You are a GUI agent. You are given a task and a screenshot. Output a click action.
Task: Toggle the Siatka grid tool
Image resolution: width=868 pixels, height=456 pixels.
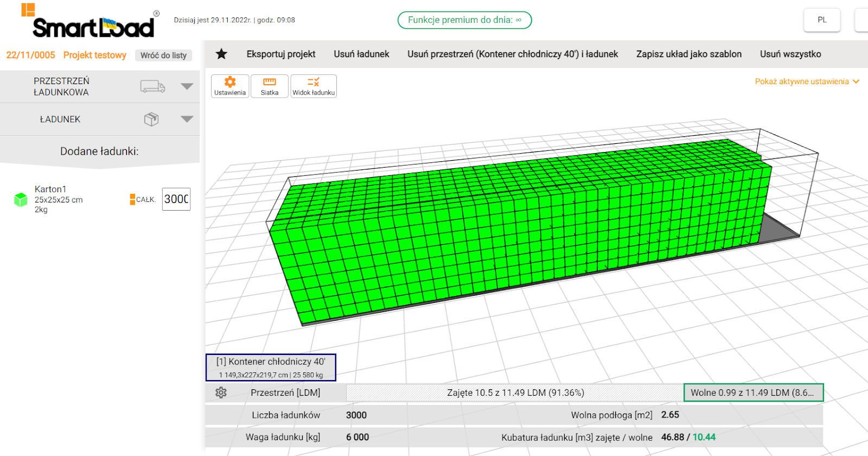coord(270,86)
